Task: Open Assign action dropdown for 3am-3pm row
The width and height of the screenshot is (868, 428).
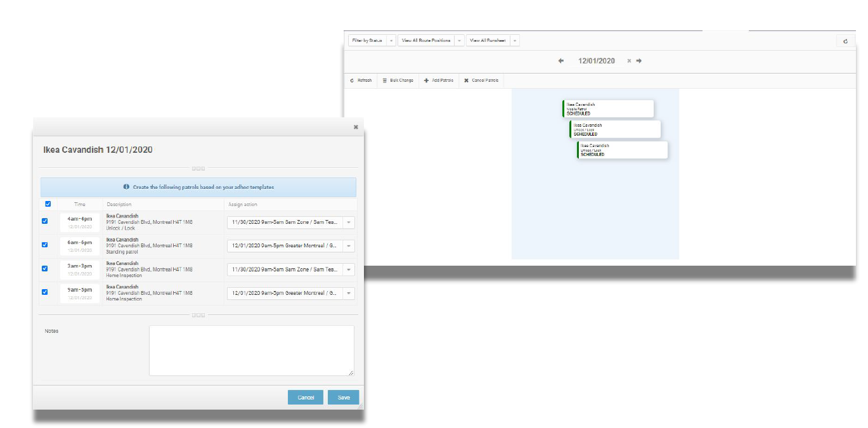Action: (291, 269)
